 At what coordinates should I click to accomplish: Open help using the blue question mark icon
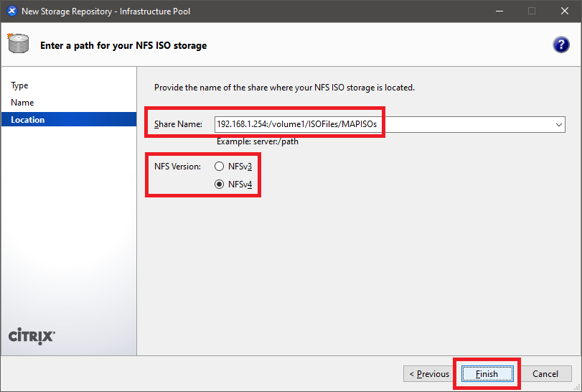coord(560,45)
